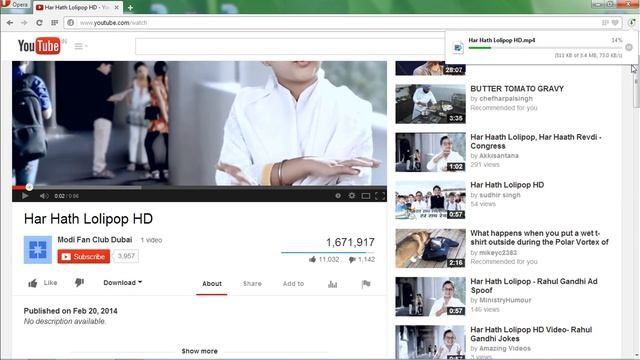Image resolution: width=640 pixels, height=360 pixels.
Task: Click the Akkisantana channel name
Action: click(x=499, y=156)
